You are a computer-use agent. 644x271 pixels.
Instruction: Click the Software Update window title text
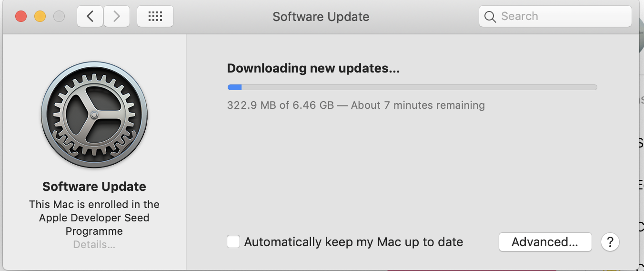(321, 17)
